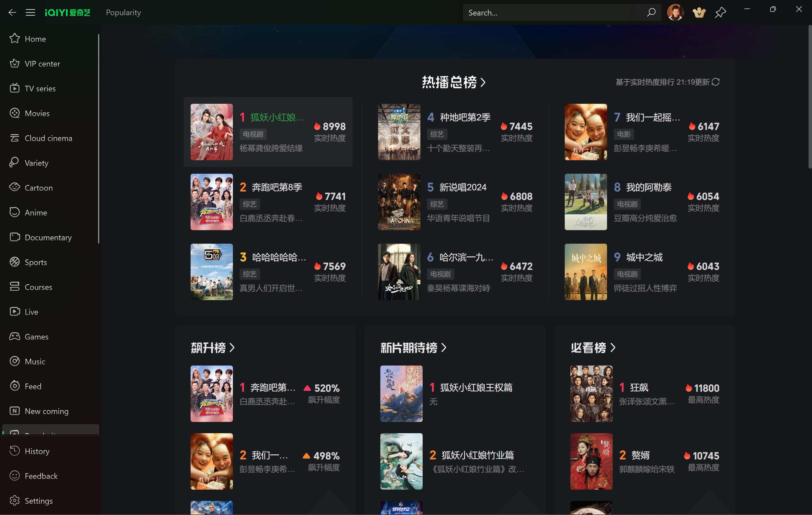Expand the 飙升榜 list arrow
This screenshot has width=812, height=515.
pos(232,347)
